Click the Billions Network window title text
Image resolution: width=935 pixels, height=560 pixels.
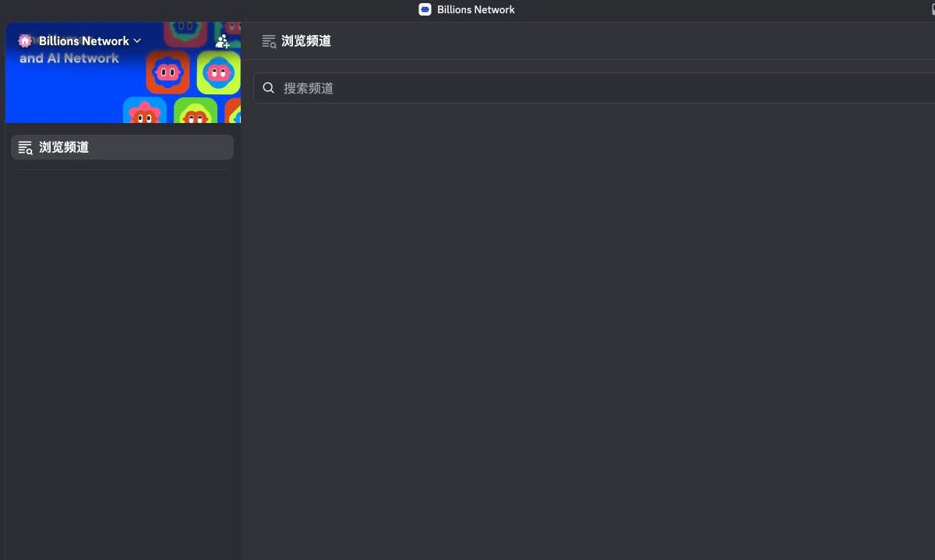coord(476,9)
